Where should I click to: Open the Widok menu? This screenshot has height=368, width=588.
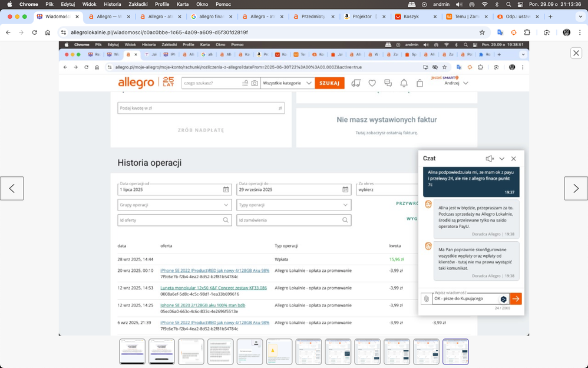point(89,5)
